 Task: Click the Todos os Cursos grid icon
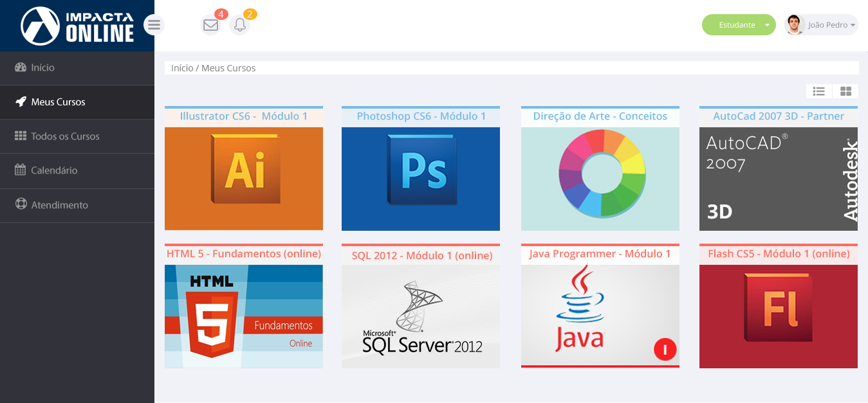[21, 136]
